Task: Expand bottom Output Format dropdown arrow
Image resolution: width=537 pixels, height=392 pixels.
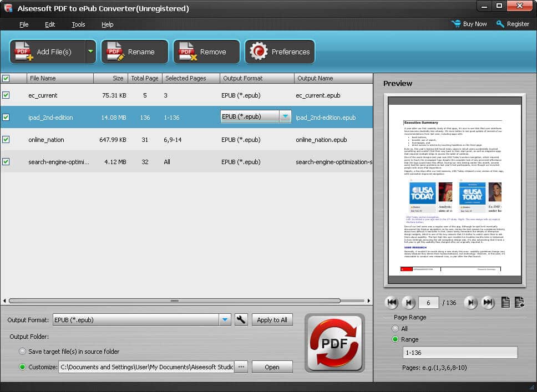Action: point(225,320)
